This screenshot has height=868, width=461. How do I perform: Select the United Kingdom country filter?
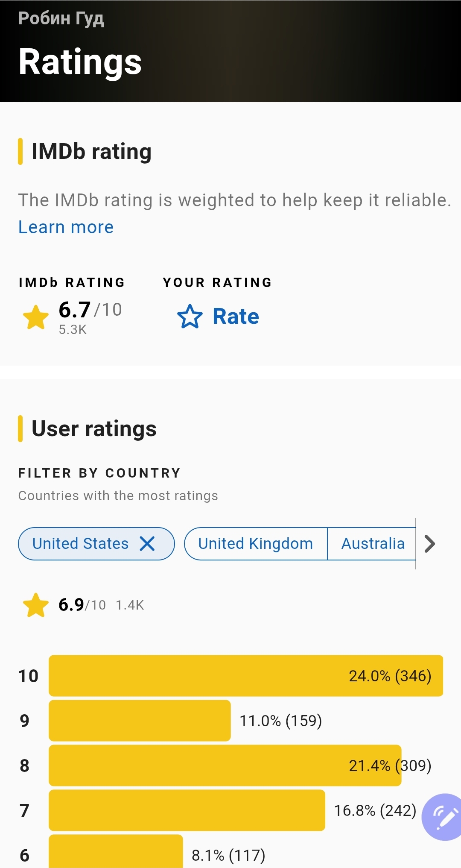255,544
